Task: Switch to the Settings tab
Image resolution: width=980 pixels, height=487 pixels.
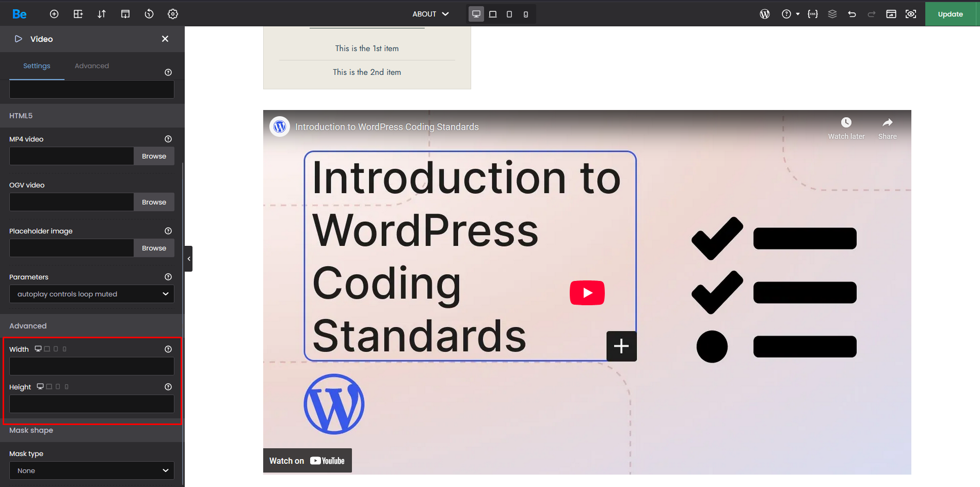Action: coord(37,66)
